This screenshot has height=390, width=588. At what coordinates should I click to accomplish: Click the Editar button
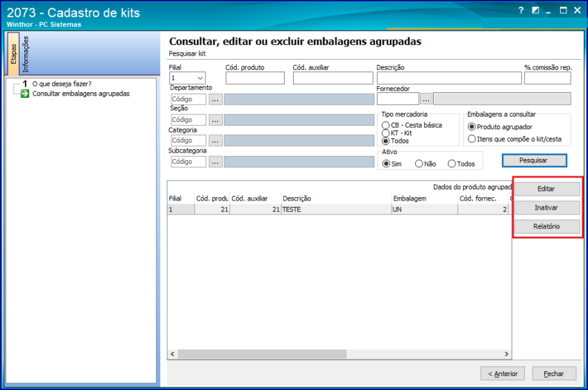click(547, 189)
